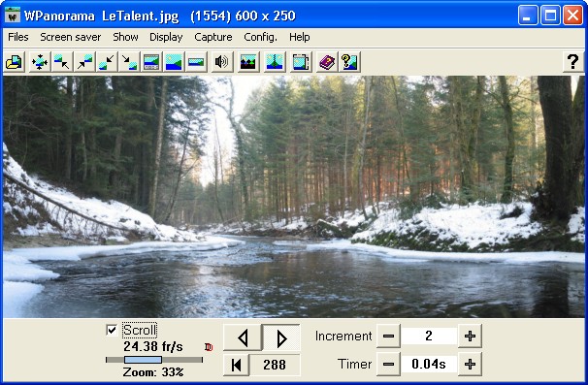Open help book with purple book icon
This screenshot has height=385, width=588.
[x=327, y=62]
